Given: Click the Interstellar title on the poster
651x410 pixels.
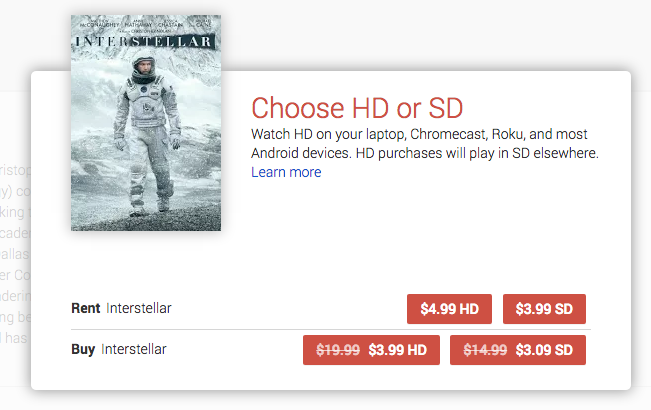Looking at the screenshot, I should 146,42.
